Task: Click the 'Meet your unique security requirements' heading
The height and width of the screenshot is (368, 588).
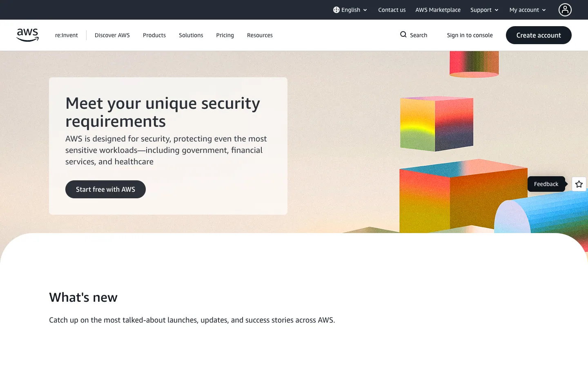Action: pyautogui.click(x=163, y=112)
